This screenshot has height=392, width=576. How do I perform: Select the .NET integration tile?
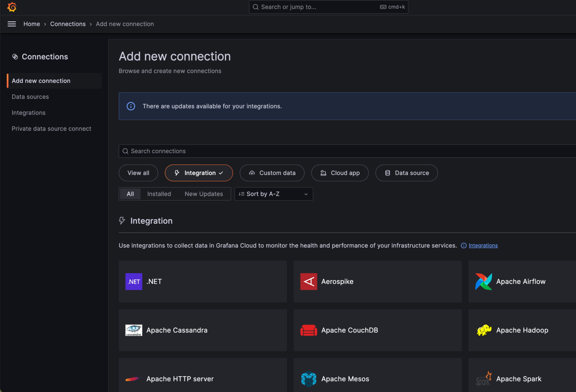pyautogui.click(x=203, y=282)
